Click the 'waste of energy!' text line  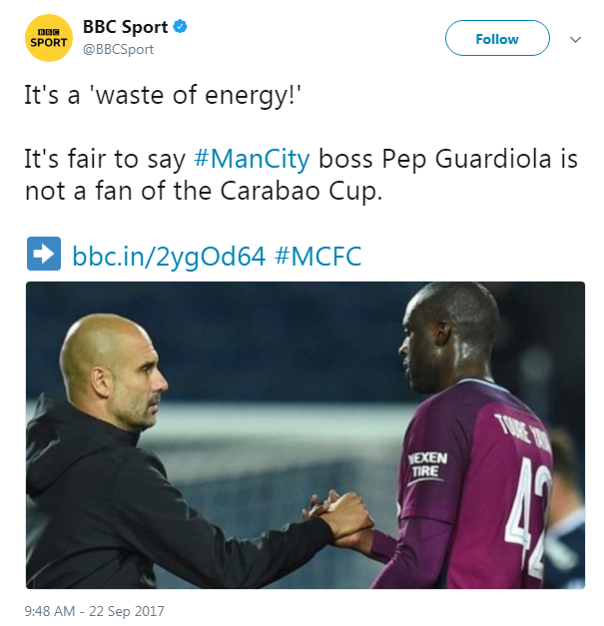[x=163, y=96]
